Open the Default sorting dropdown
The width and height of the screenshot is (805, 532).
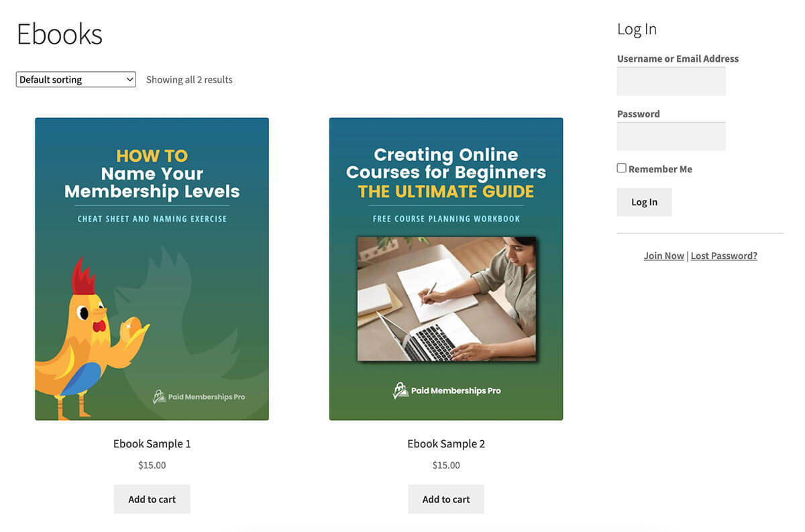[76, 79]
